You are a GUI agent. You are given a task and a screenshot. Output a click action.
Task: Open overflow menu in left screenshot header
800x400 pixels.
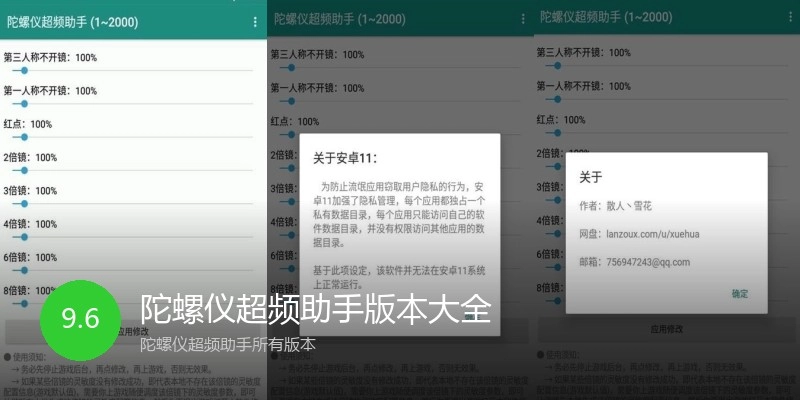(x=255, y=22)
